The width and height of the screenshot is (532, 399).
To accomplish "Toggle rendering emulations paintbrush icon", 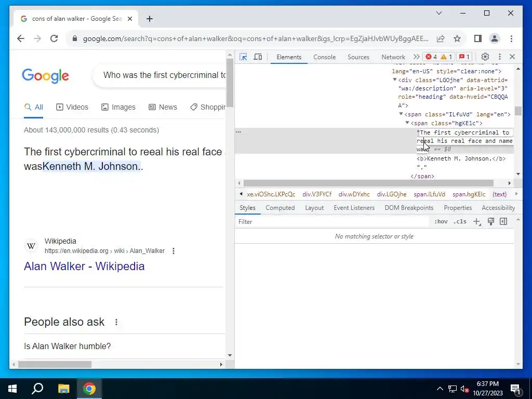I will [490, 221].
